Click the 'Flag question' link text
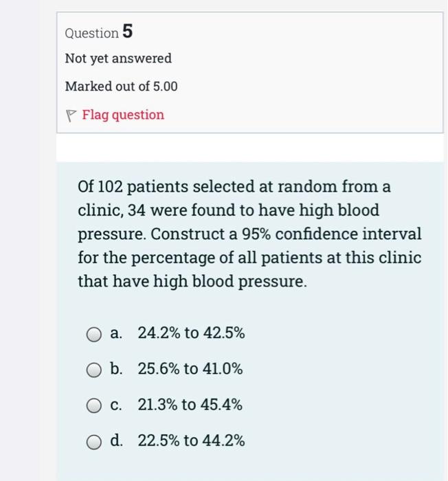The height and width of the screenshot is (481, 448). 123,115
